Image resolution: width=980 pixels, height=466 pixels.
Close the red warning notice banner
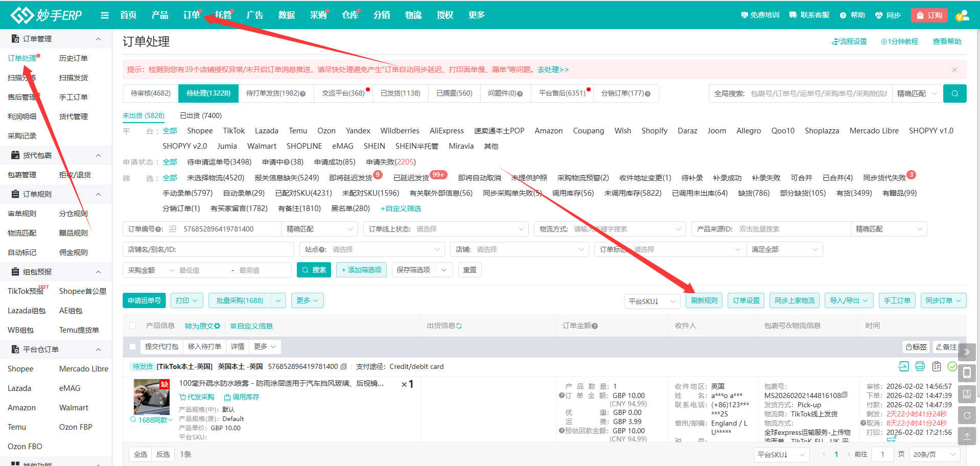point(954,69)
